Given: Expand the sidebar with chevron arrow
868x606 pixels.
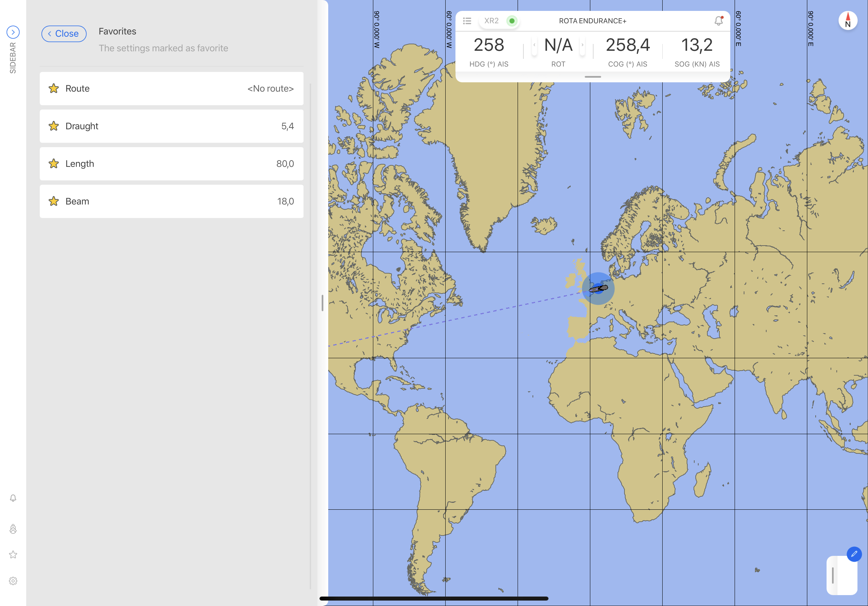Looking at the screenshot, I should pos(13,32).
